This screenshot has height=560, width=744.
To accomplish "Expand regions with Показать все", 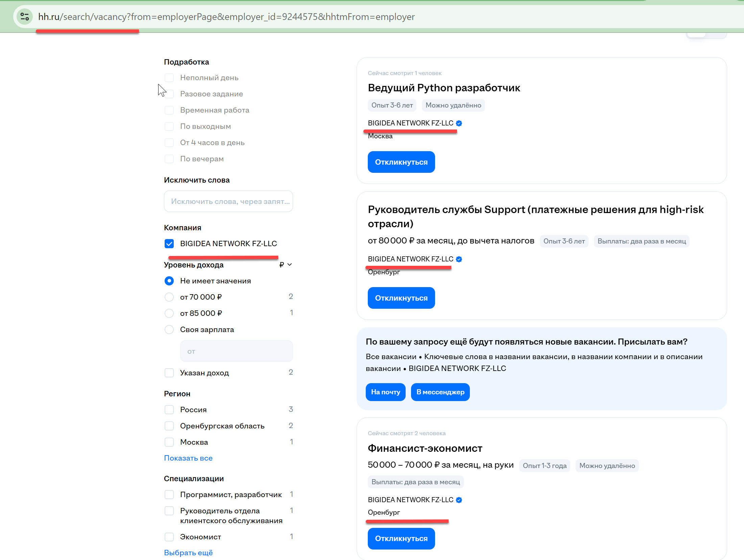I will click(188, 458).
